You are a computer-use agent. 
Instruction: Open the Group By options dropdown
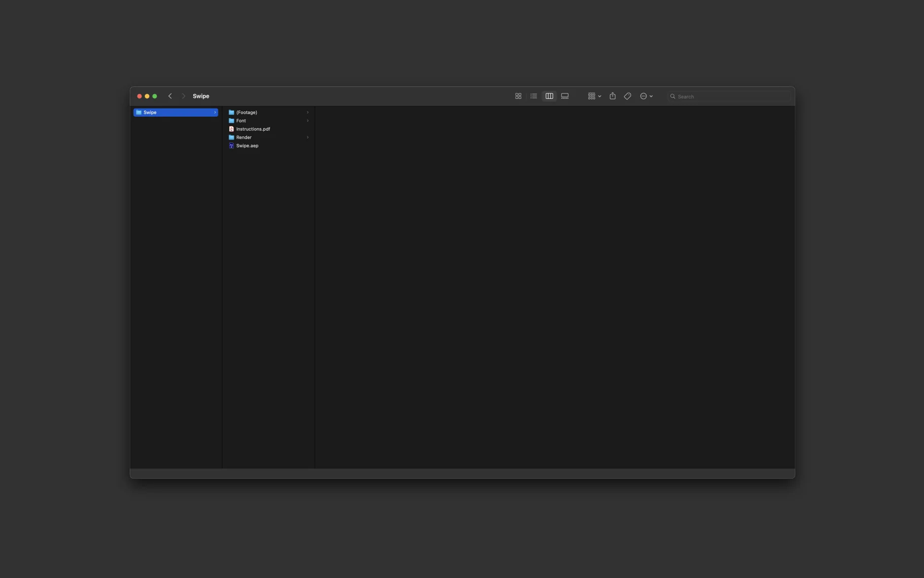coord(594,96)
